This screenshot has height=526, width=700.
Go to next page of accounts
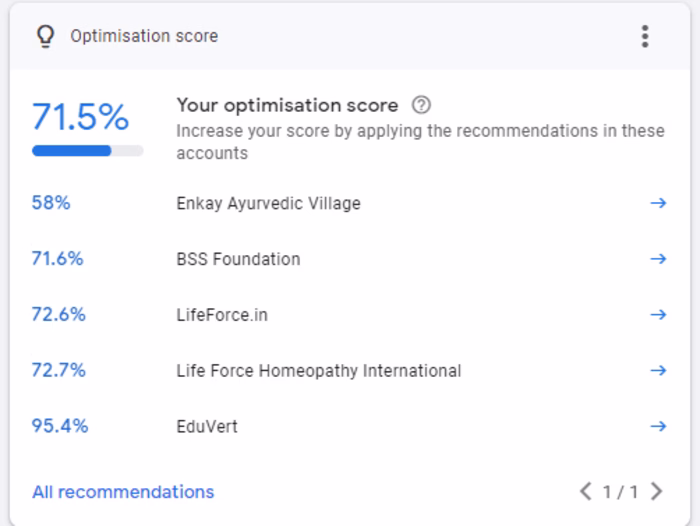(x=657, y=491)
